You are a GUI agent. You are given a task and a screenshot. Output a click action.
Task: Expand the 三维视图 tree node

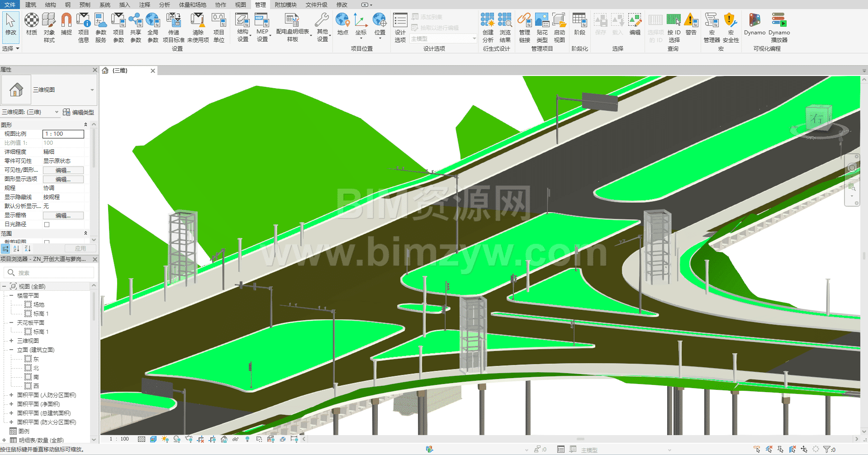[11, 341]
